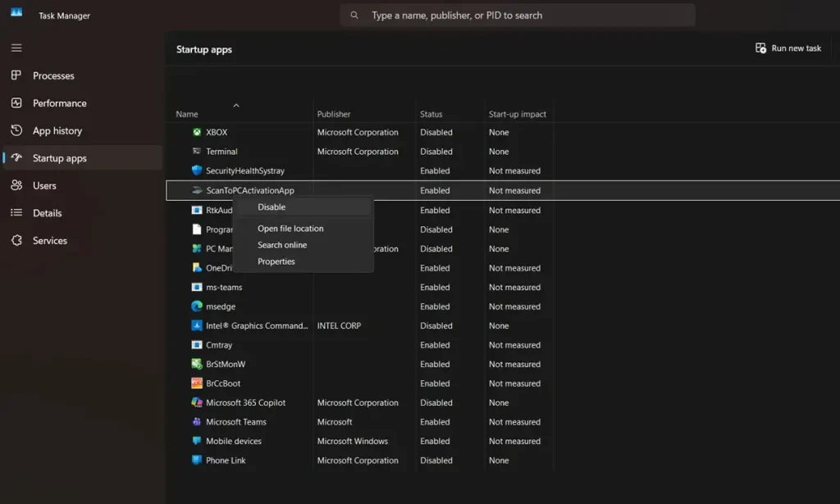Click Run new task button
The image size is (840, 504).
pyautogui.click(x=788, y=48)
